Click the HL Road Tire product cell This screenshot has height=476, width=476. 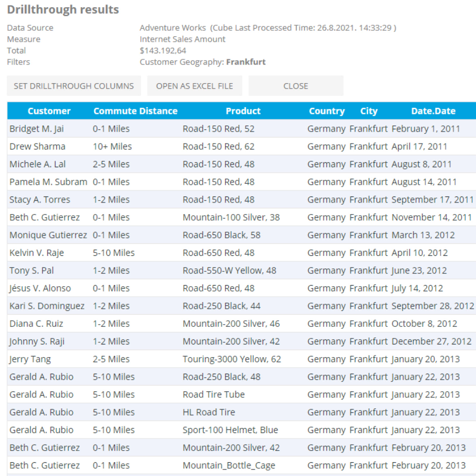(209, 412)
